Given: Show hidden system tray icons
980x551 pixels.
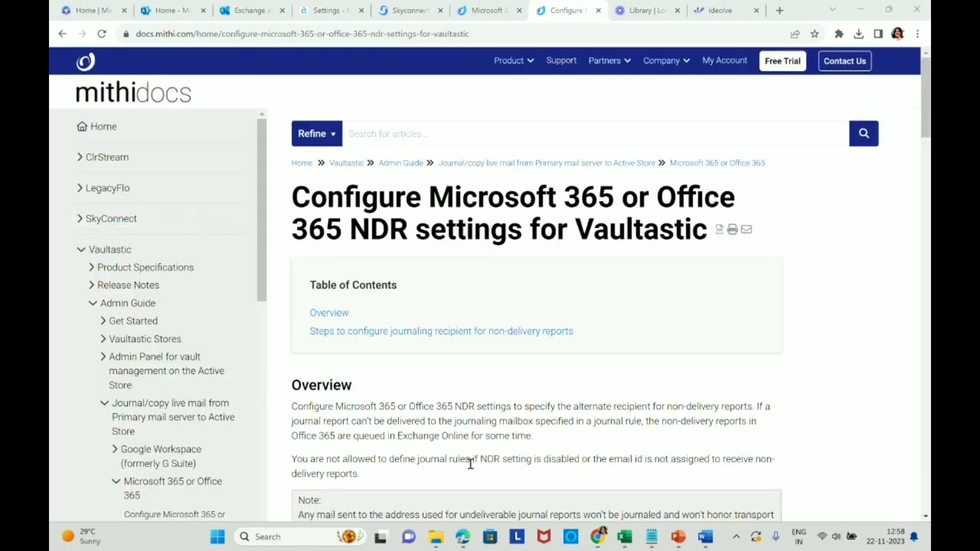Looking at the screenshot, I should click(736, 536).
